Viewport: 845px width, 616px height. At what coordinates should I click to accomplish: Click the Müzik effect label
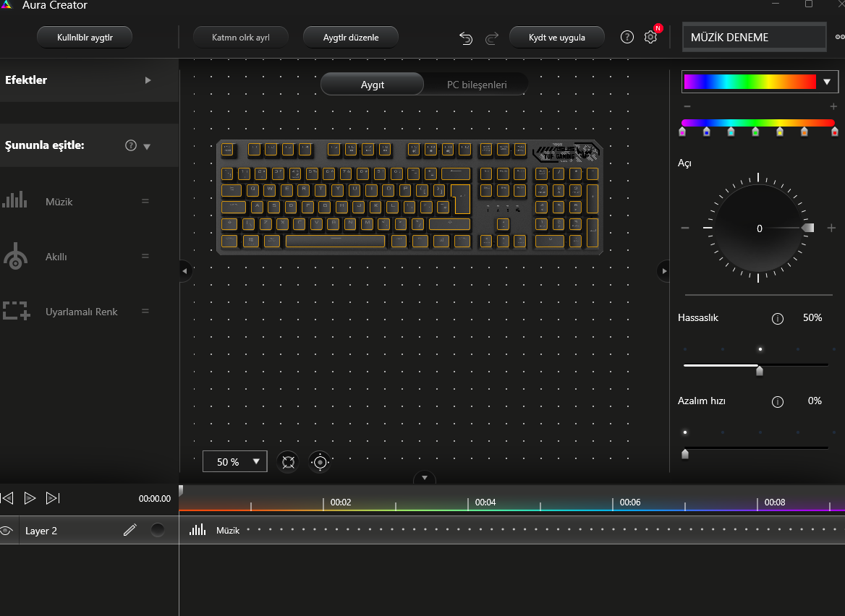coord(59,202)
